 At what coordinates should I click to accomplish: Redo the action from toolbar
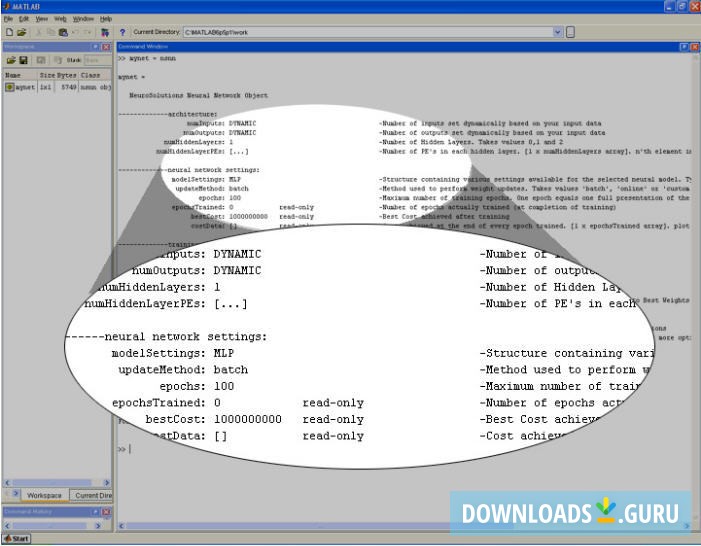point(88,32)
